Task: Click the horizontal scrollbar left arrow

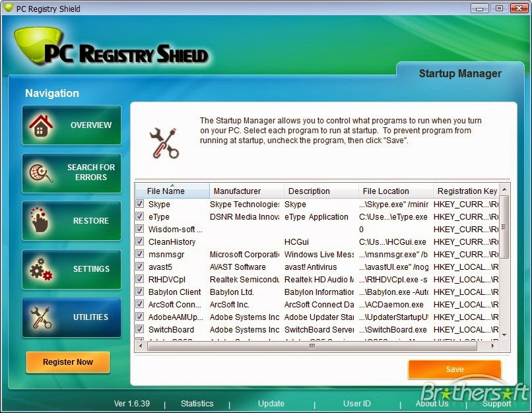Action: tap(141, 346)
